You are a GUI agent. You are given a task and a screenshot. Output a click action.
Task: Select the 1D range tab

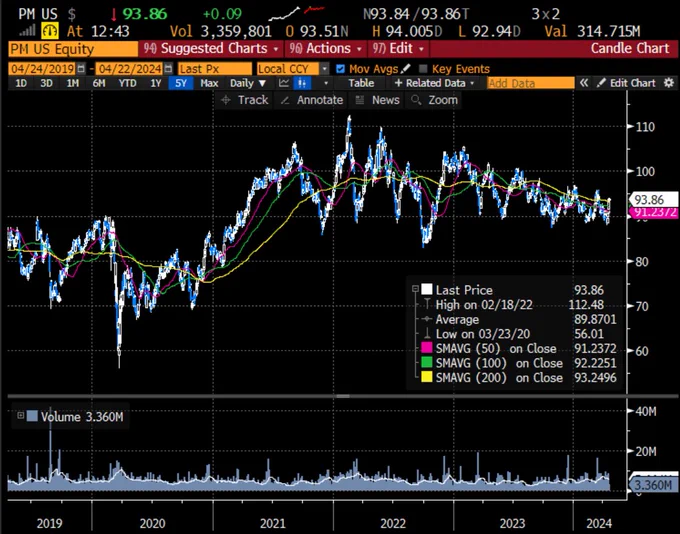point(21,83)
